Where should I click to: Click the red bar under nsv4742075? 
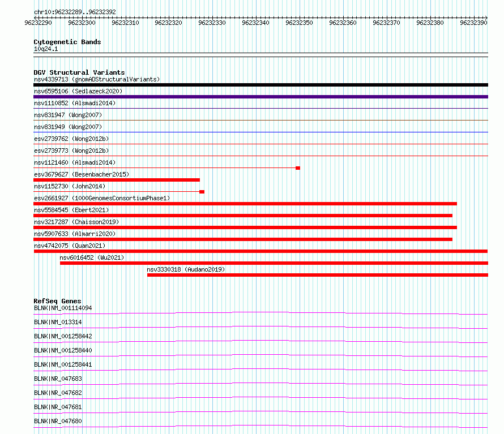pos(260,251)
